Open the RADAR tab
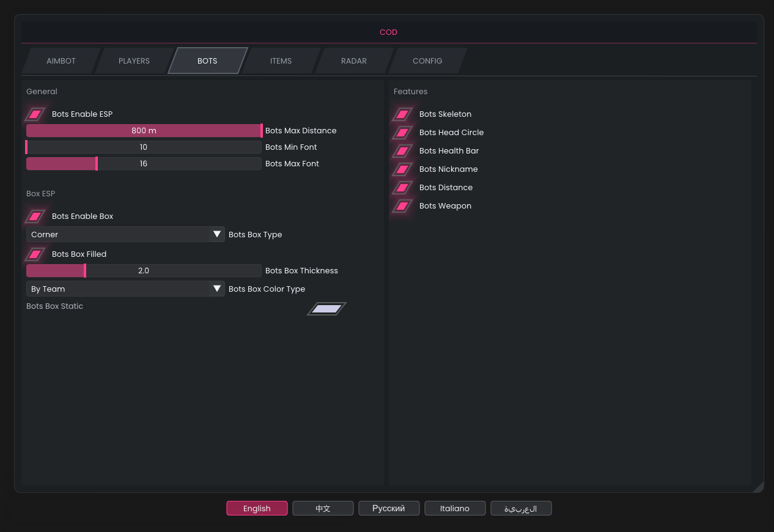 coord(354,61)
